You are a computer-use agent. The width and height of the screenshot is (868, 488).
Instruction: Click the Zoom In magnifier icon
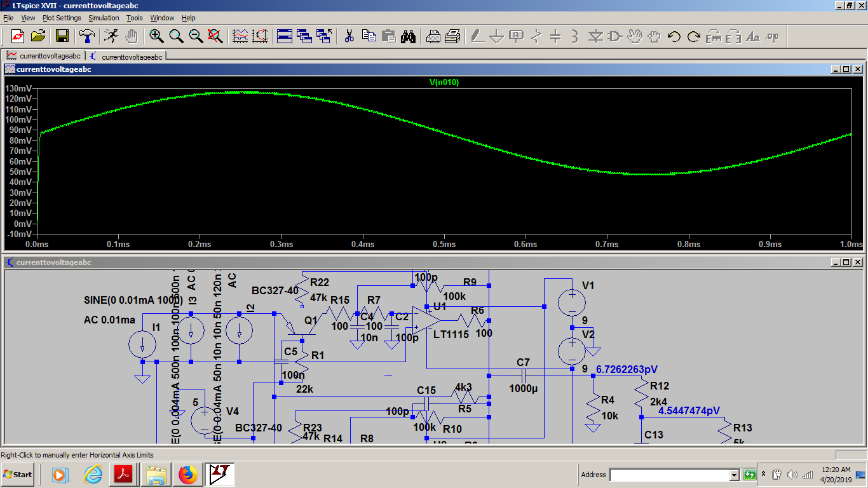(x=156, y=36)
